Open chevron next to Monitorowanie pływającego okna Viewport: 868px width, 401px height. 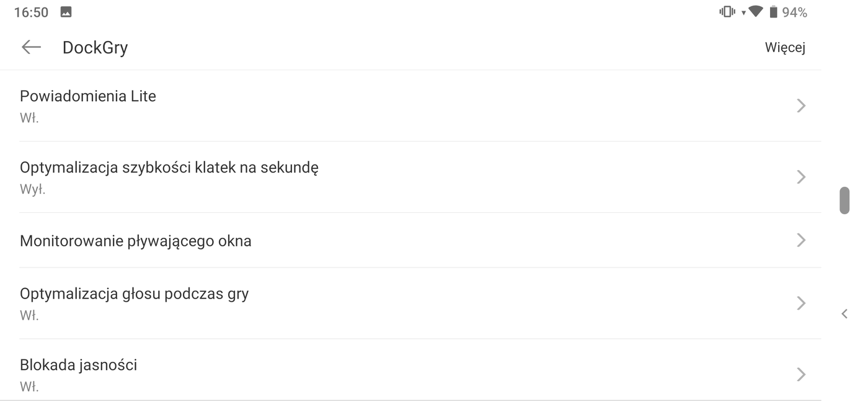click(x=801, y=240)
